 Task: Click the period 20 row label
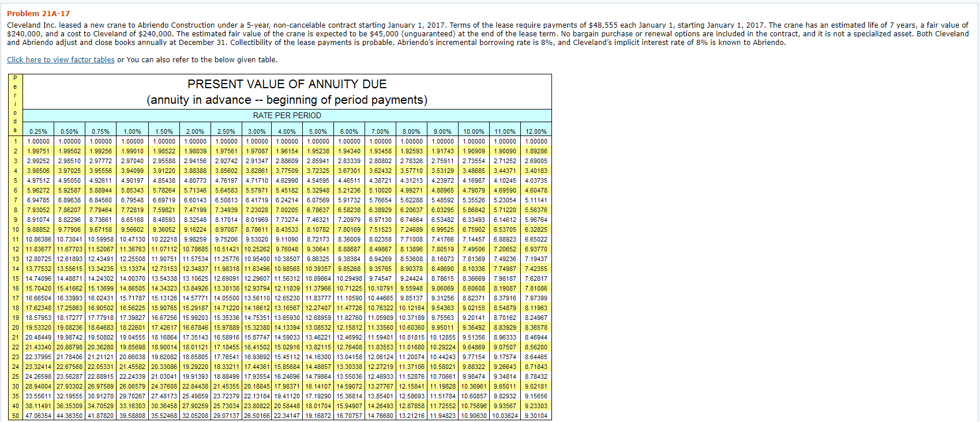point(16,327)
